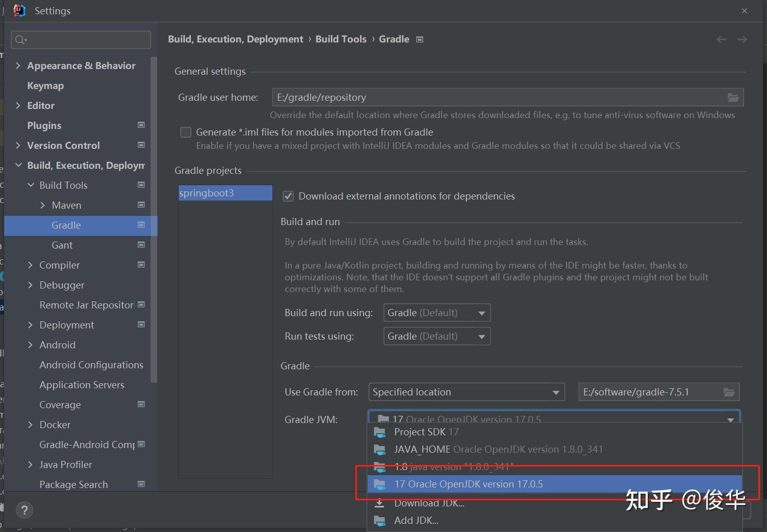Click the project-level icon next to Plugins
The height and width of the screenshot is (532, 767).
pos(141,125)
